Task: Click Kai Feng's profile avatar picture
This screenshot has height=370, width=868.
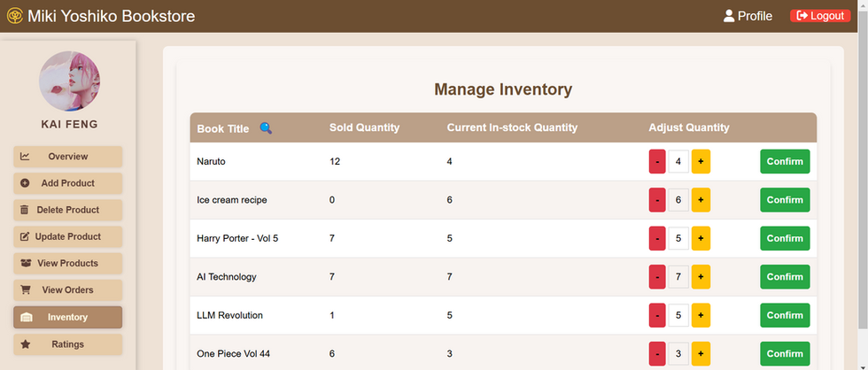Action: [69, 81]
